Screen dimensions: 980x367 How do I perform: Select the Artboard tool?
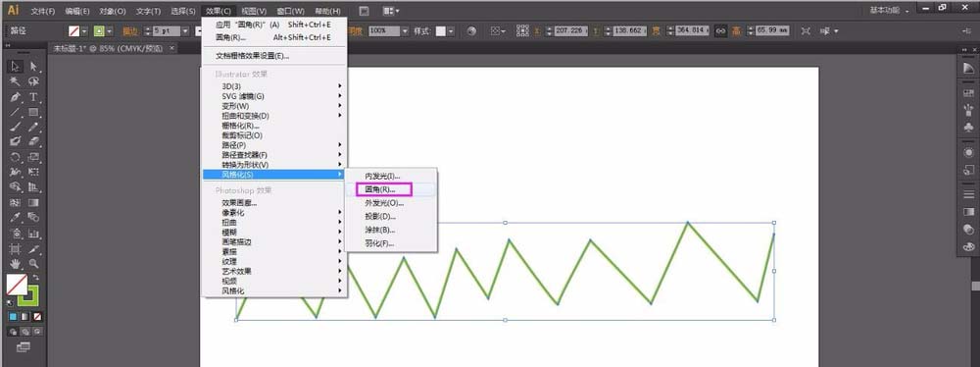point(16,249)
